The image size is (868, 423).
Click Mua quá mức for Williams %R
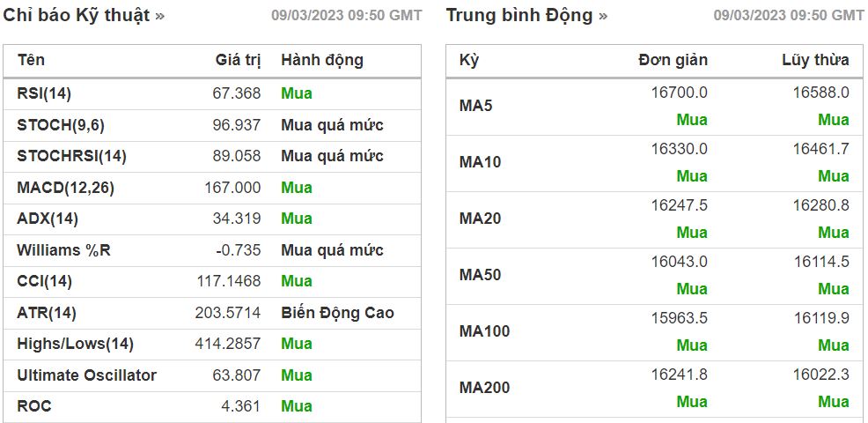(332, 250)
